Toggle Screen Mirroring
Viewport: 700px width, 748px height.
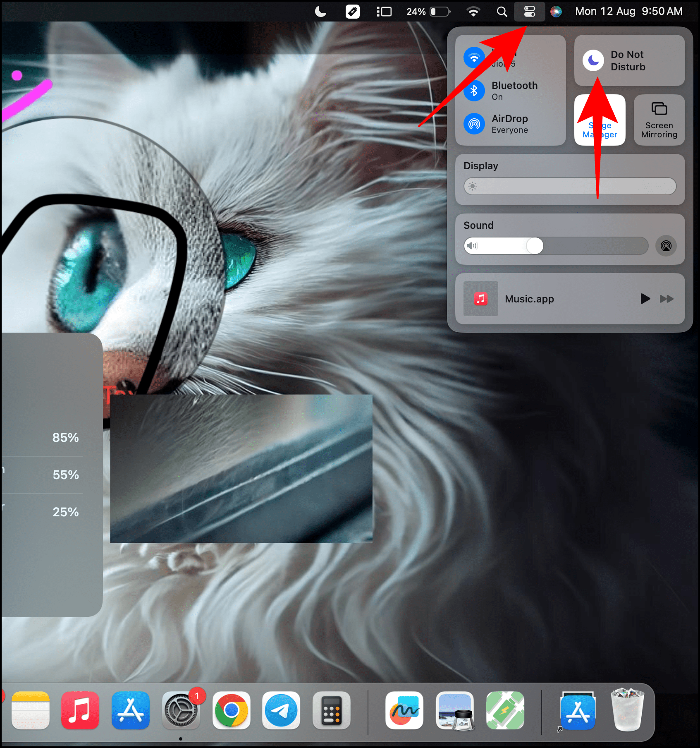point(659,120)
